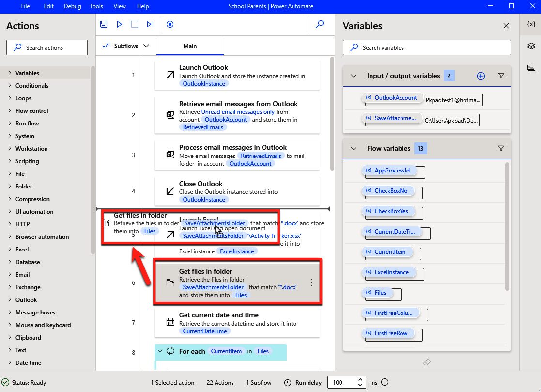Click the Launch Outlook action icon
The width and height of the screenshot is (541, 392).
pos(170,75)
